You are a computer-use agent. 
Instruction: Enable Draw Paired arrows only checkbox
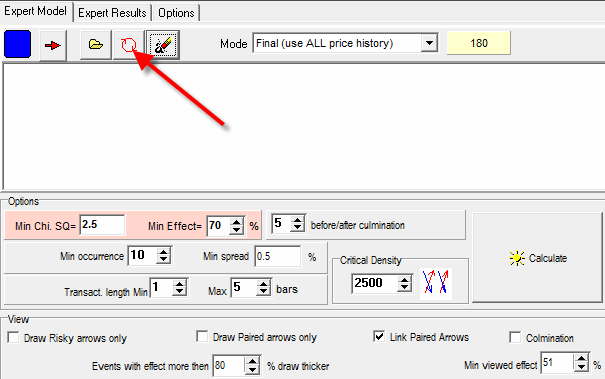pos(202,337)
